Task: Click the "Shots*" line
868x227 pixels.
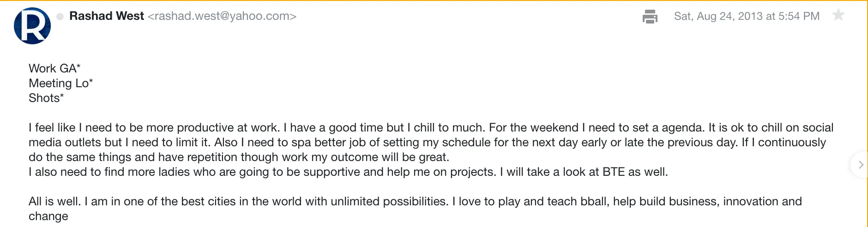Action: (46, 98)
